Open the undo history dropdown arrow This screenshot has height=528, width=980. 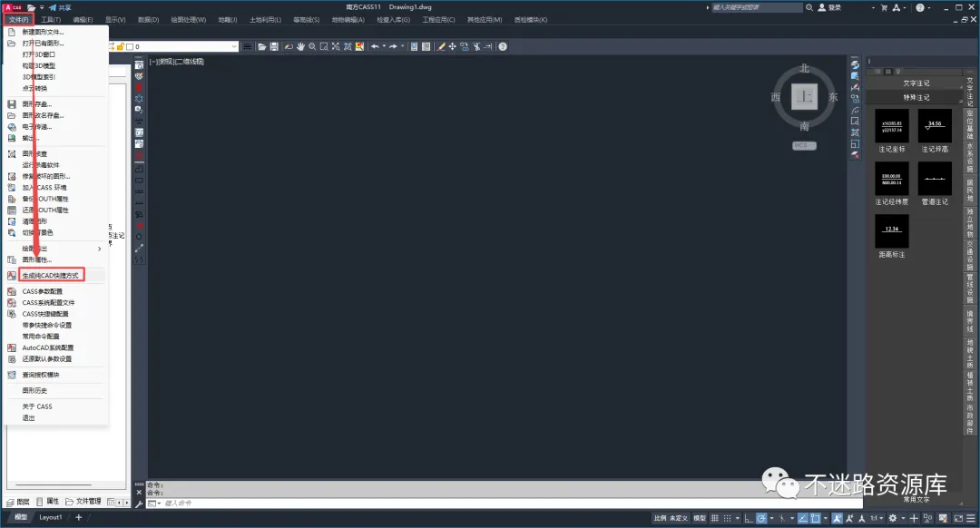[x=384, y=47]
